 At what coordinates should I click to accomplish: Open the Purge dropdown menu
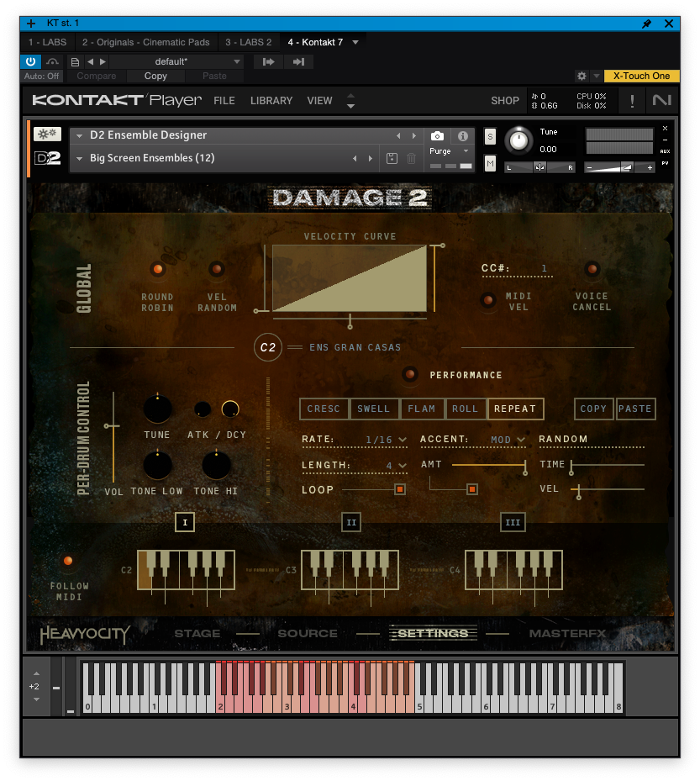click(449, 151)
